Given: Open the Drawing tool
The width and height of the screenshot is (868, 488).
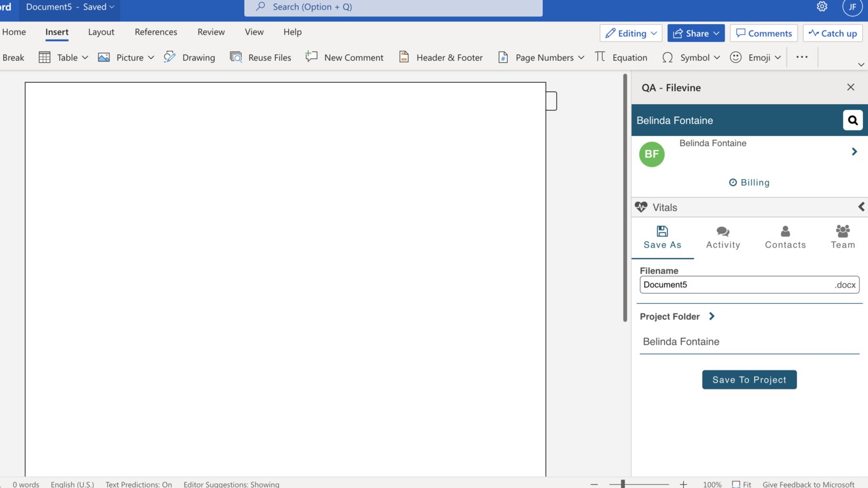Looking at the screenshot, I should (x=189, y=57).
